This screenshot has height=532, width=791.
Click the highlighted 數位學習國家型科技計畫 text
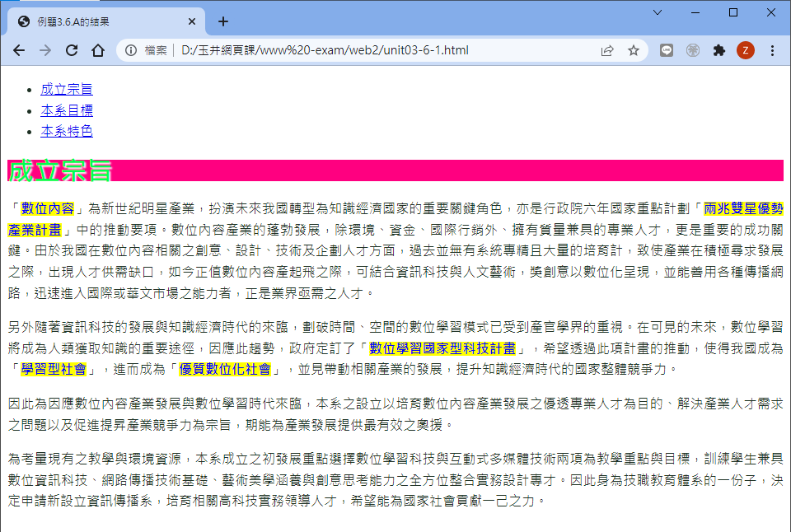click(x=442, y=348)
